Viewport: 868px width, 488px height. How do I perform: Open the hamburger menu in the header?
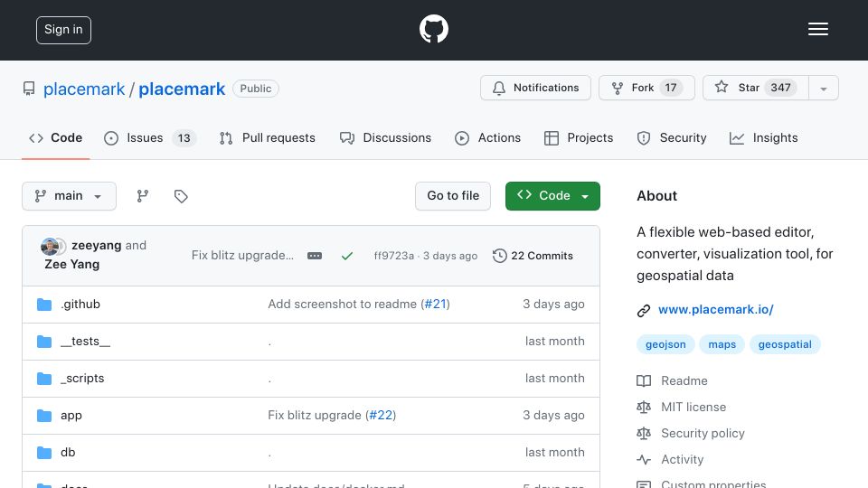click(817, 29)
